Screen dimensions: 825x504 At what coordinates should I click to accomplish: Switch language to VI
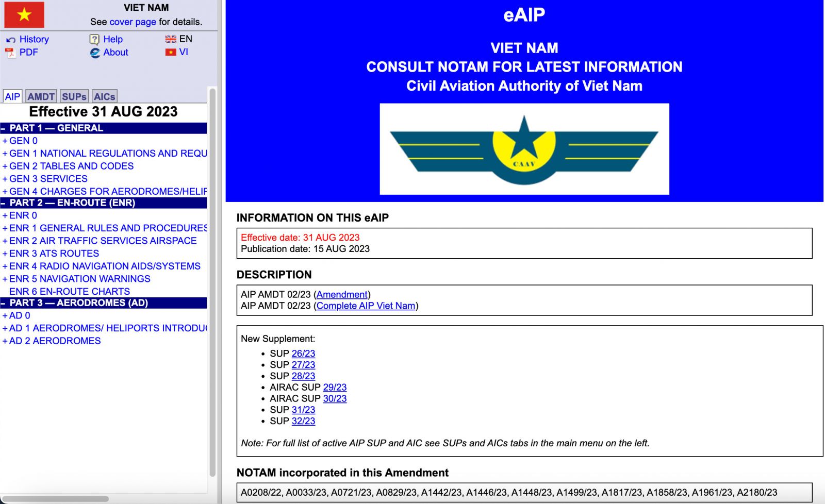coord(184,52)
